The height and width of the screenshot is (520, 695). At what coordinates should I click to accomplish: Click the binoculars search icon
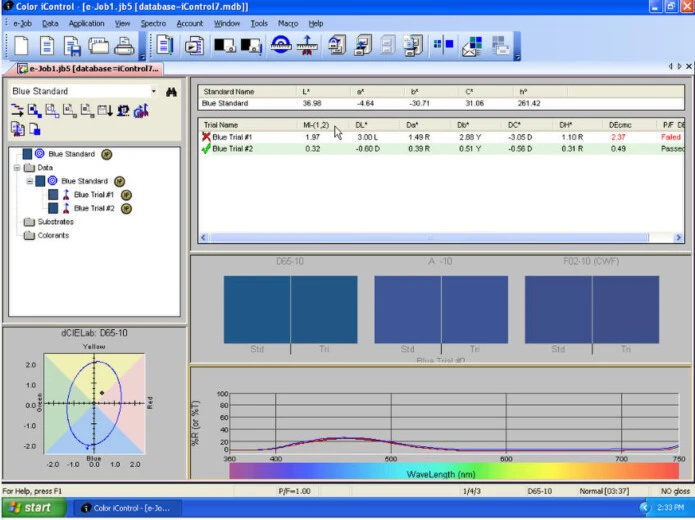pyautogui.click(x=171, y=92)
